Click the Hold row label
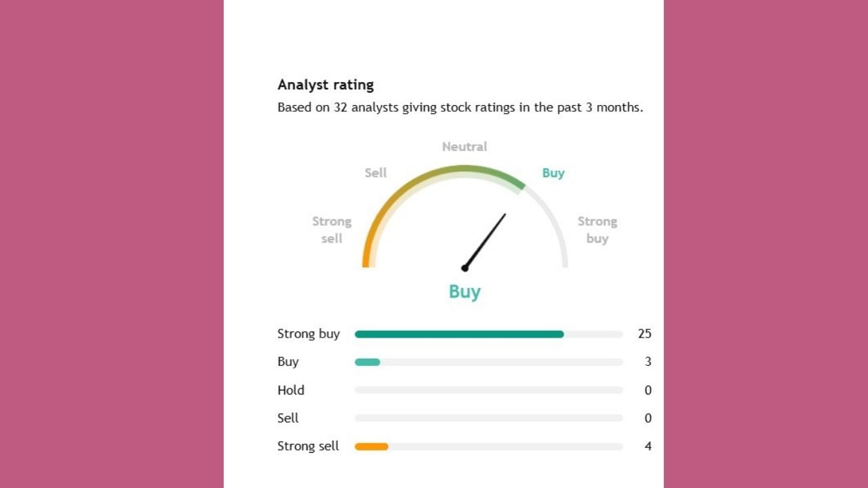The image size is (868, 488). coord(291,390)
